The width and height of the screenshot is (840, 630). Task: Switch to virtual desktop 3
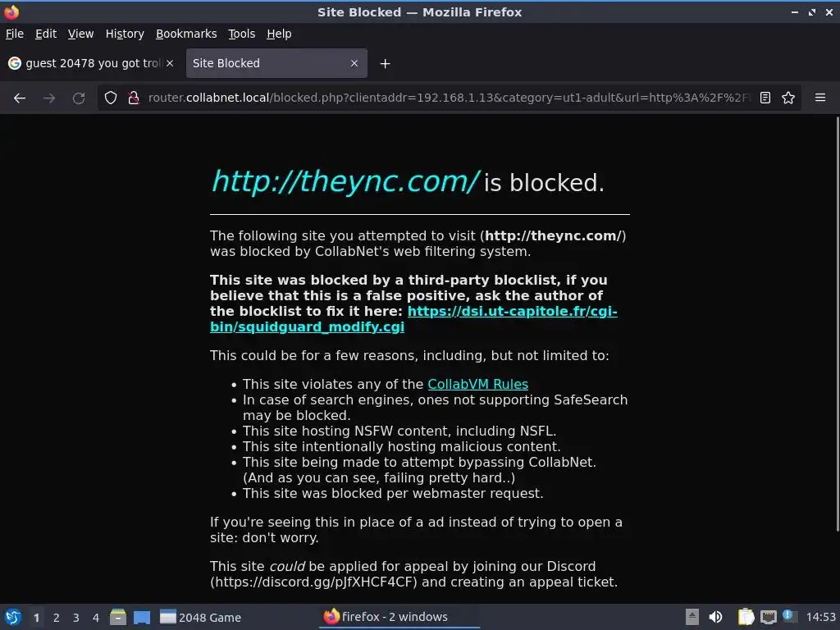(x=76, y=618)
